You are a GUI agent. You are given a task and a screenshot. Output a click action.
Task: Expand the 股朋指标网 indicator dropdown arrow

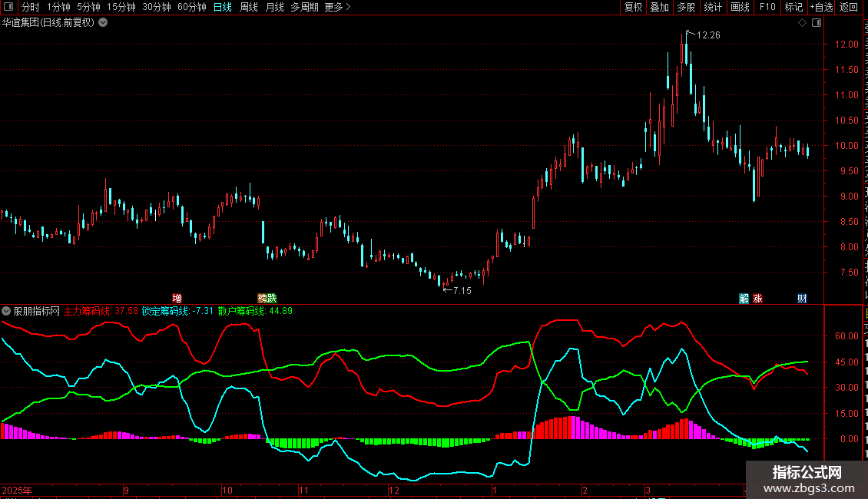click(6, 311)
